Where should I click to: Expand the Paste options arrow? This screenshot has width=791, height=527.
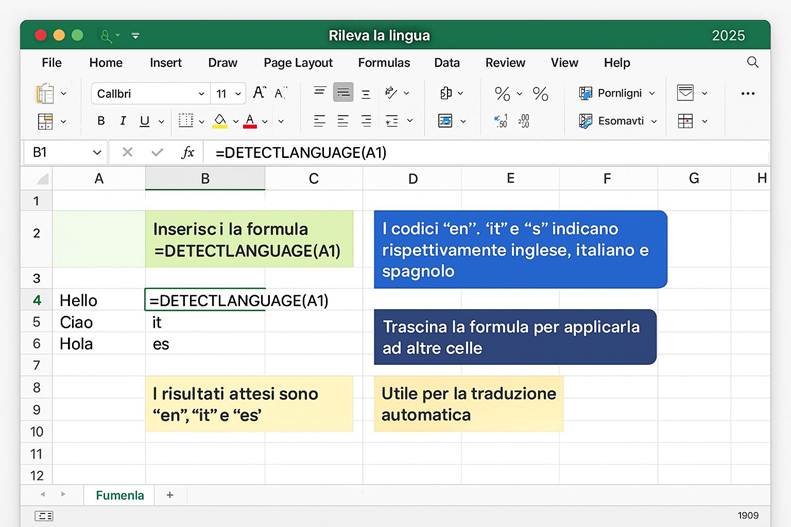[64, 93]
